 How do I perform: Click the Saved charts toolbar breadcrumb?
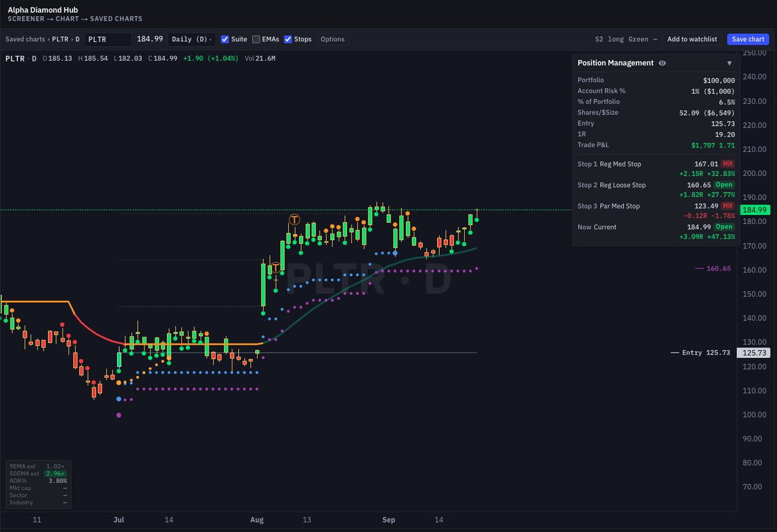[25, 39]
